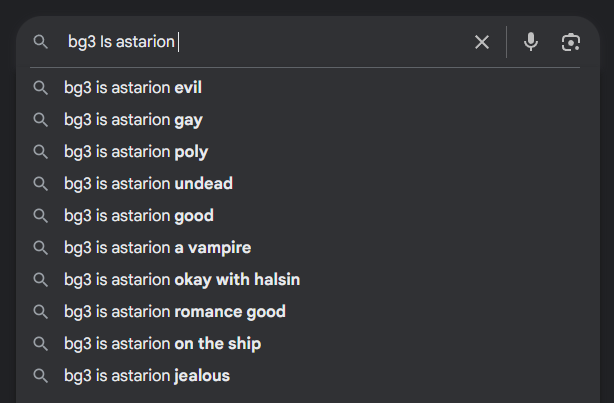Choose 'bg3 is astarion on the ship'

point(162,344)
